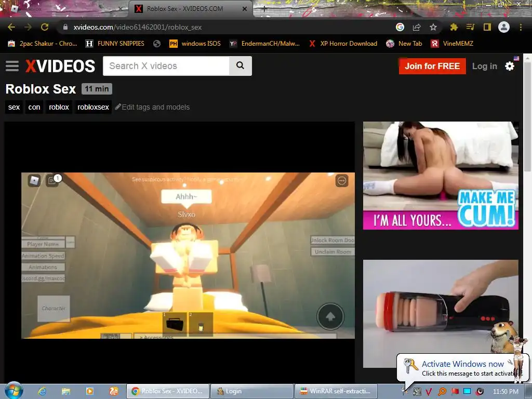The height and width of the screenshot is (399, 532).
Task: Select the 'roblox' tag
Action: (x=59, y=107)
